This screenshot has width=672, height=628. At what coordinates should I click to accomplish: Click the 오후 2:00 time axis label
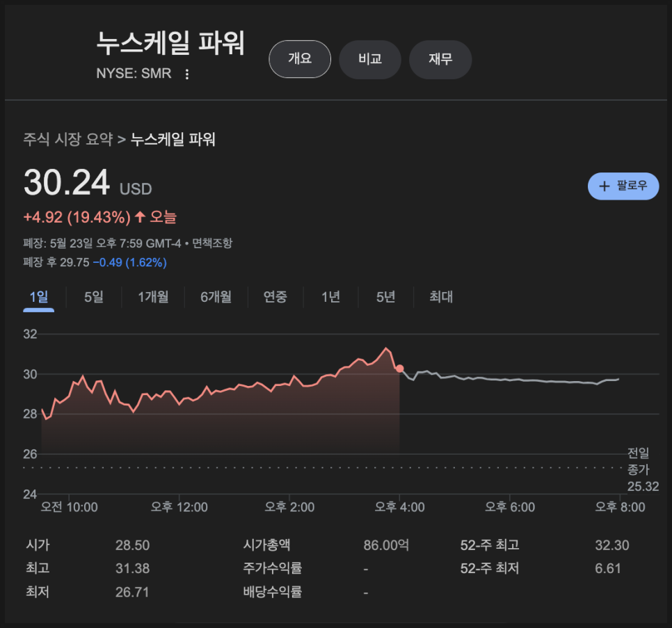(289, 507)
